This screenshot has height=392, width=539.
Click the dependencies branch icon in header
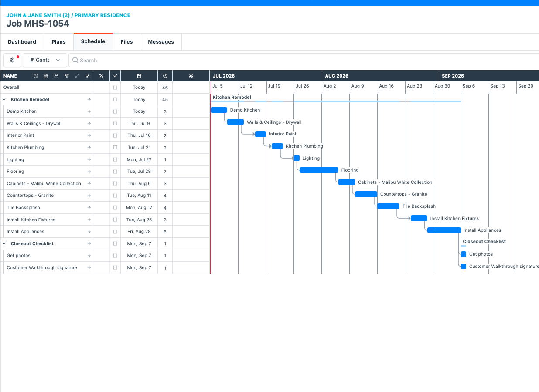point(67,76)
